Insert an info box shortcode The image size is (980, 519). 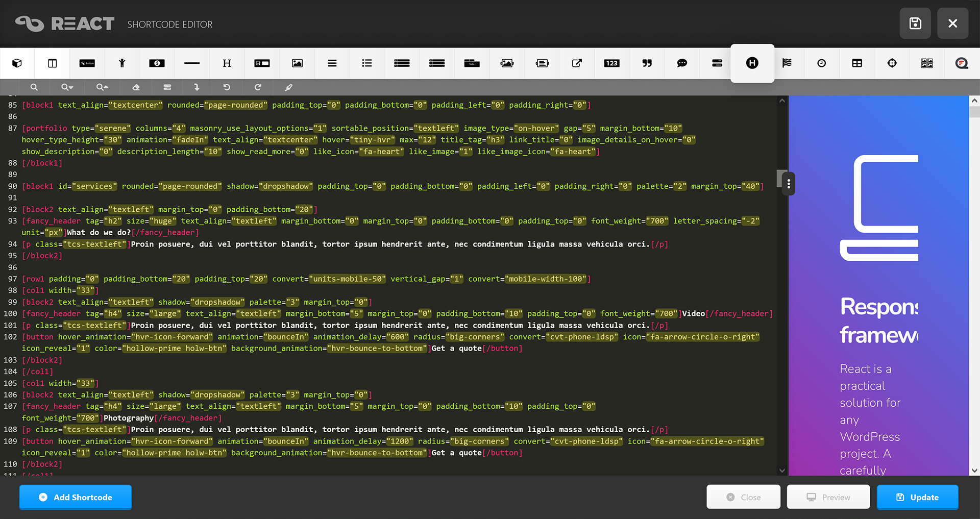tap(157, 63)
